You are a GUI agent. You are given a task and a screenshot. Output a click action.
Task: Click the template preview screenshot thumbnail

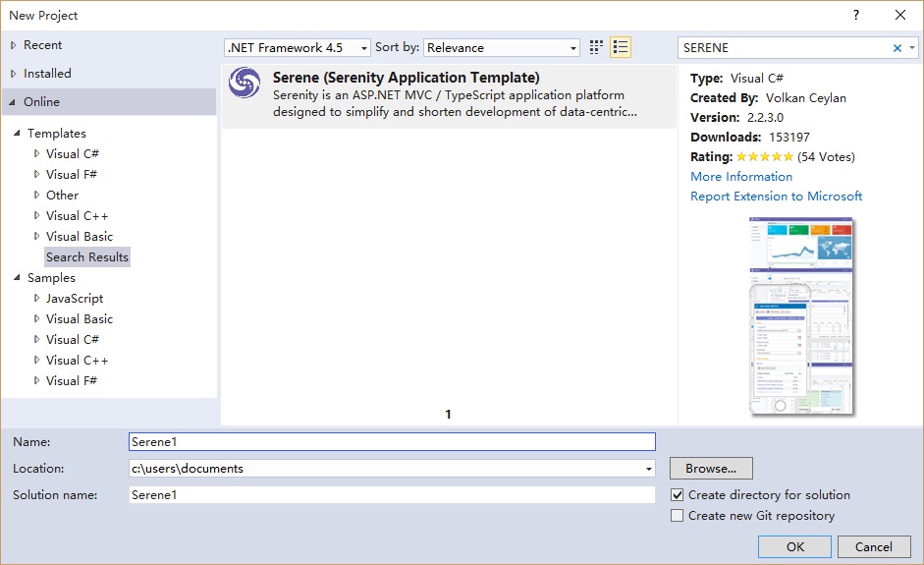(800, 316)
